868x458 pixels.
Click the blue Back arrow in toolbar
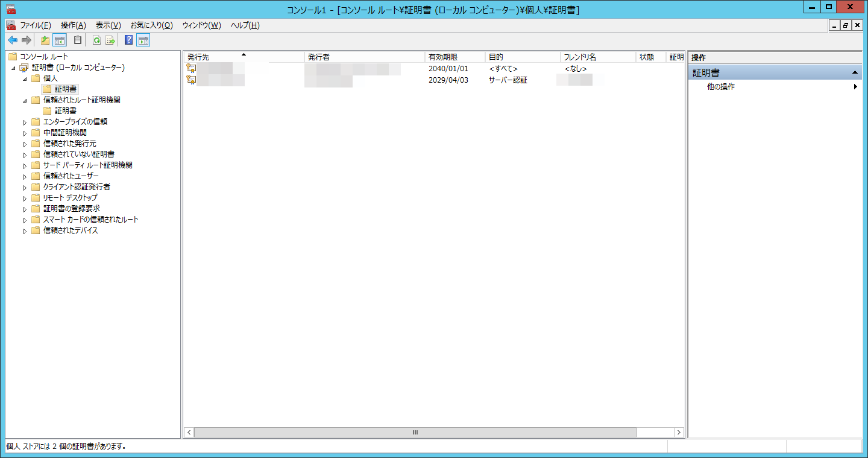[x=12, y=40]
